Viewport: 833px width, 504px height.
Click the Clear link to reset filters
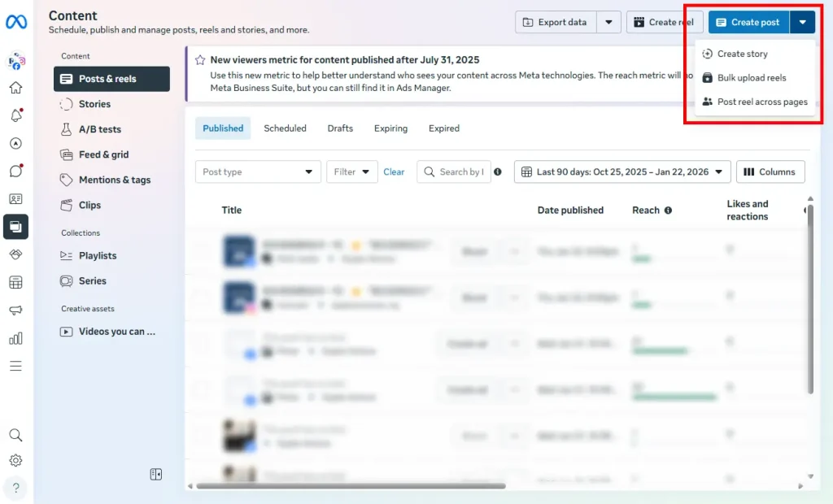[394, 172]
